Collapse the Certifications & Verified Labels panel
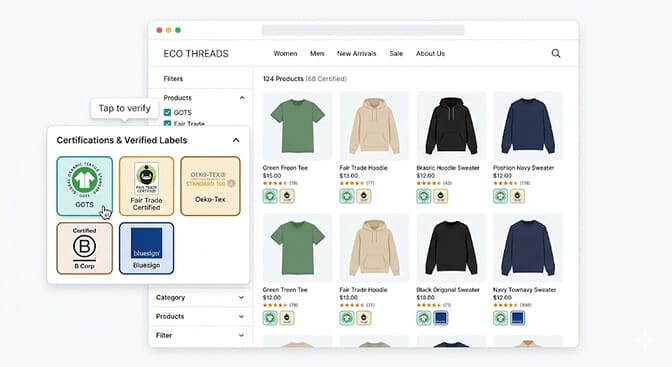 (x=236, y=140)
